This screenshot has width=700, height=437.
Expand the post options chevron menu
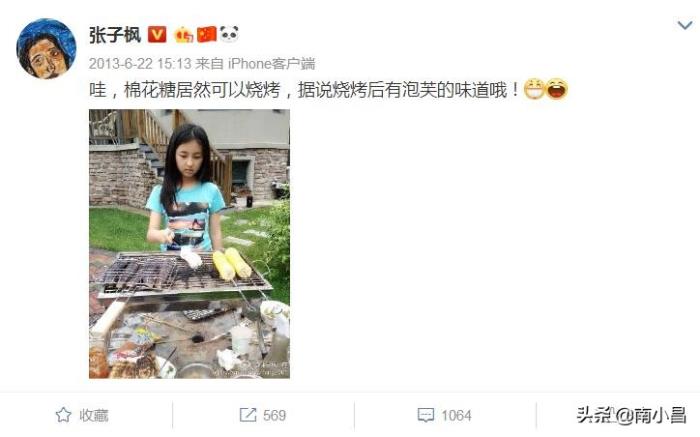685,25
